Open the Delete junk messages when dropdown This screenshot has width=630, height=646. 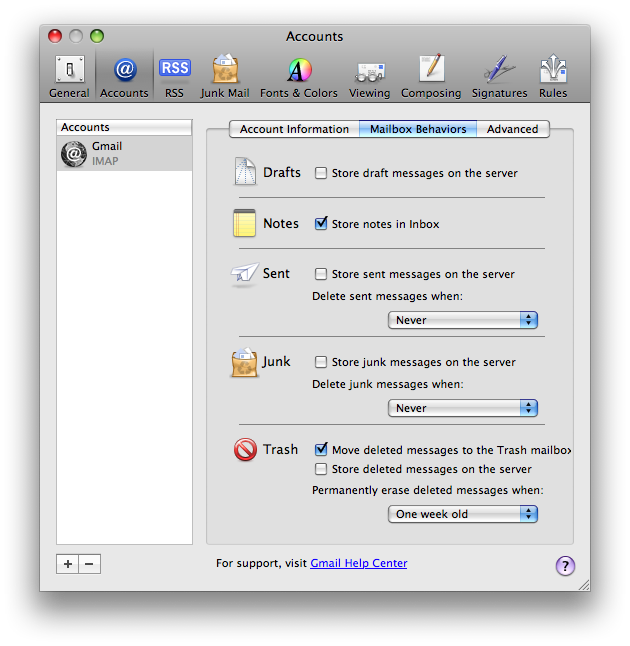click(463, 408)
